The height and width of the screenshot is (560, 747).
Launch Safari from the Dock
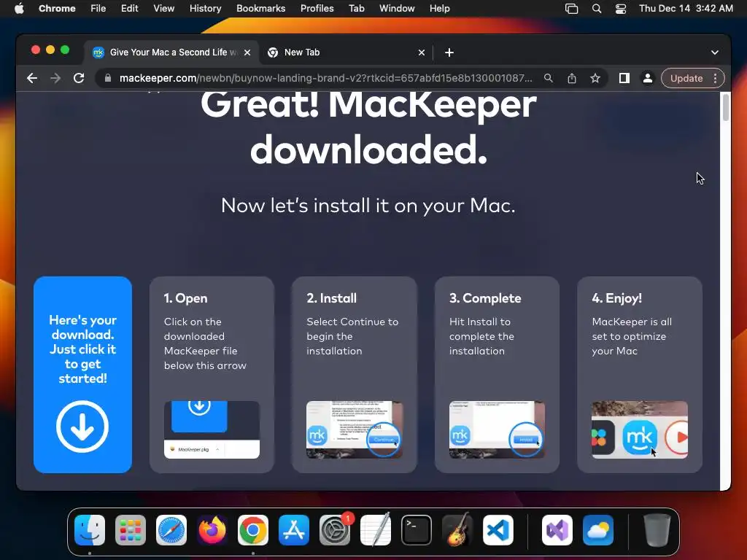(x=171, y=530)
